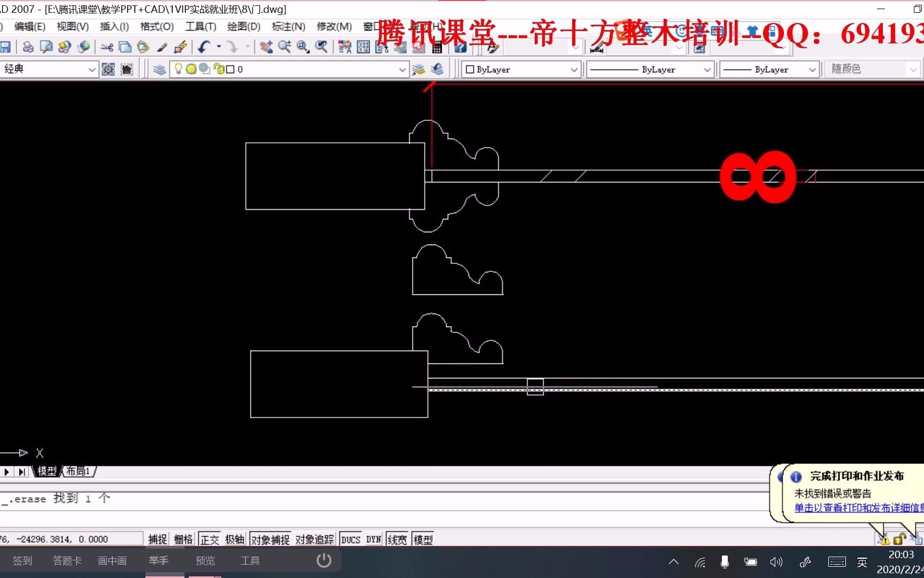Open the 格式(O) menu
Screen dimensions: 924x578
[x=157, y=26]
